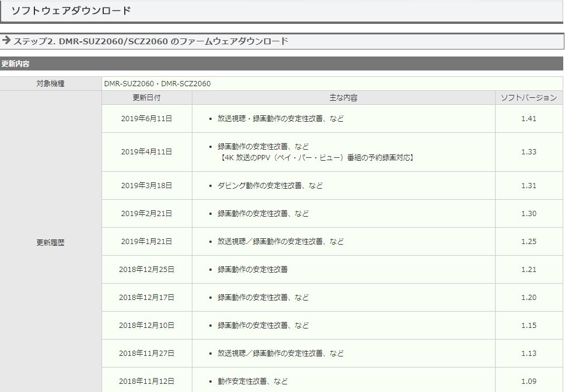
Task: Select the date 2018年11月27日
Action: pos(147,353)
